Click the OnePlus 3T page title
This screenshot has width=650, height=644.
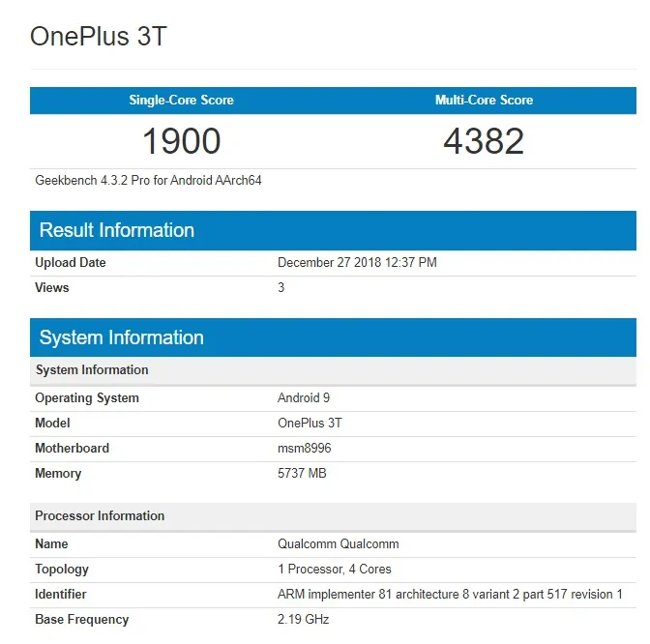point(99,37)
